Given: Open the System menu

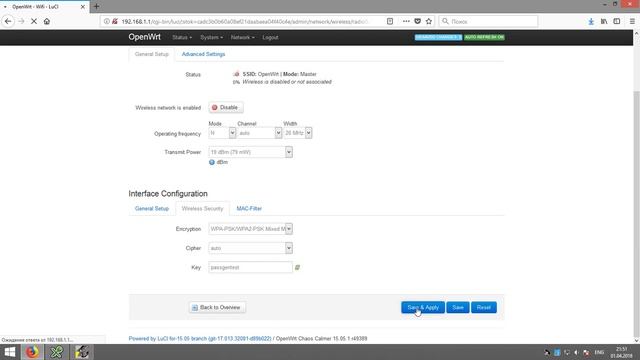Looking at the screenshot, I should [x=211, y=37].
